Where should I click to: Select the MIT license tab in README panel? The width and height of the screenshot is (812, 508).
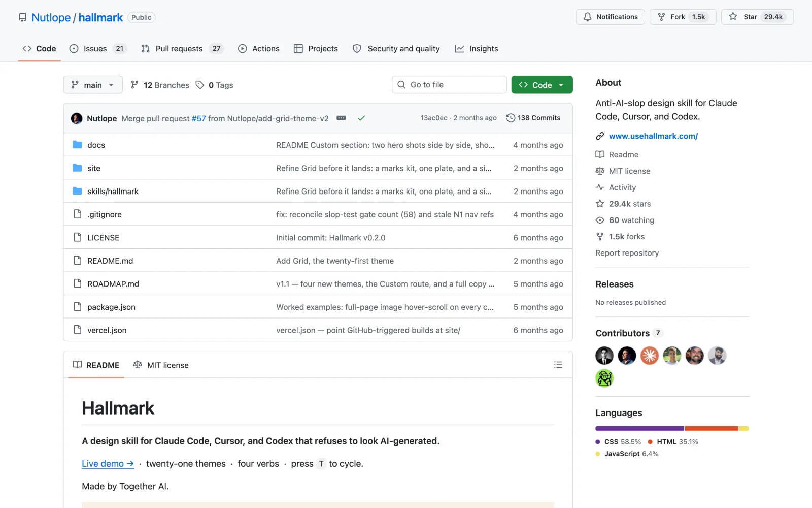tap(161, 365)
